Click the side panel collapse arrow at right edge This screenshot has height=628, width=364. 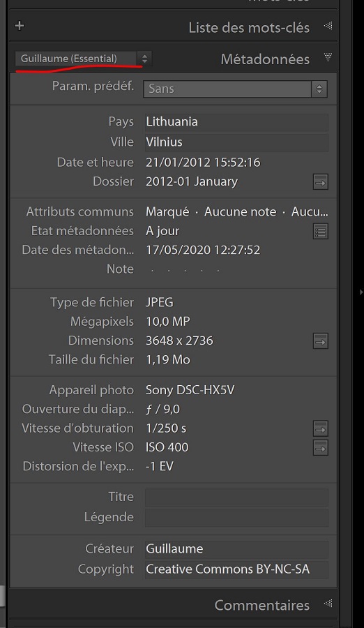pos(361,292)
